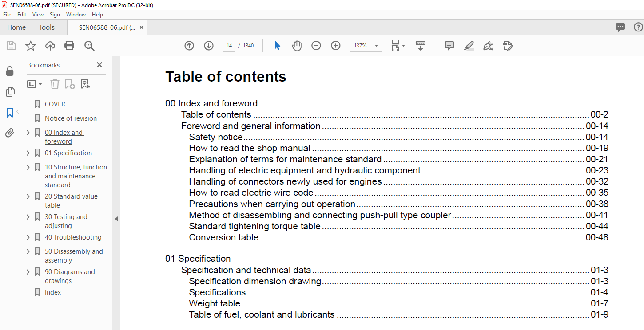This screenshot has height=330, width=644.
Task: Activate the Selection arrow tool
Action: (278, 46)
